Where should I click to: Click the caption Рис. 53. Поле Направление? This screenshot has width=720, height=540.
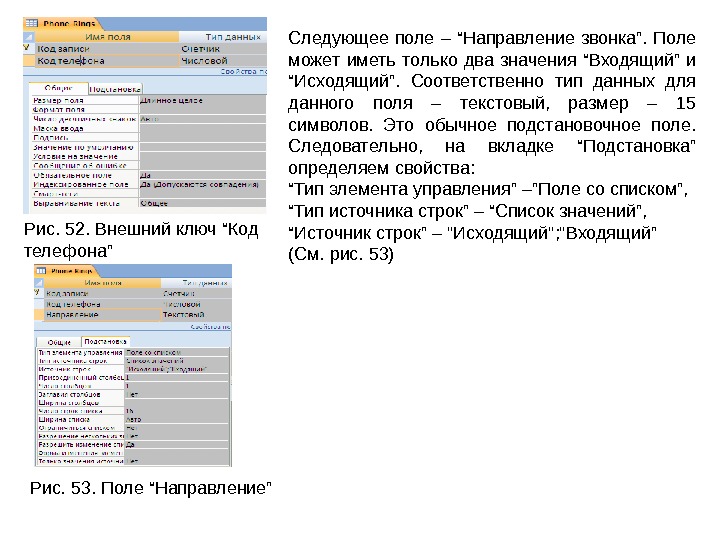[x=151, y=488]
